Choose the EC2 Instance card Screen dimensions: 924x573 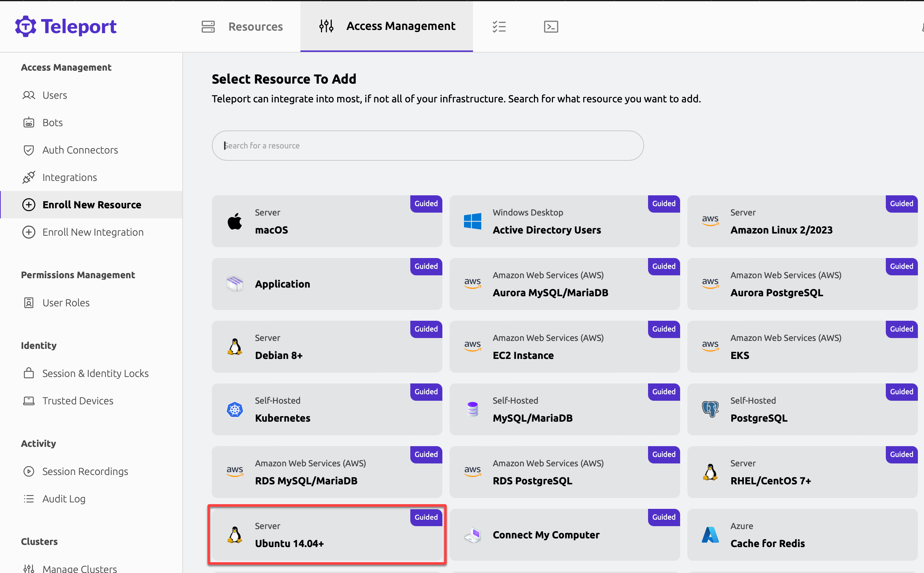click(565, 347)
